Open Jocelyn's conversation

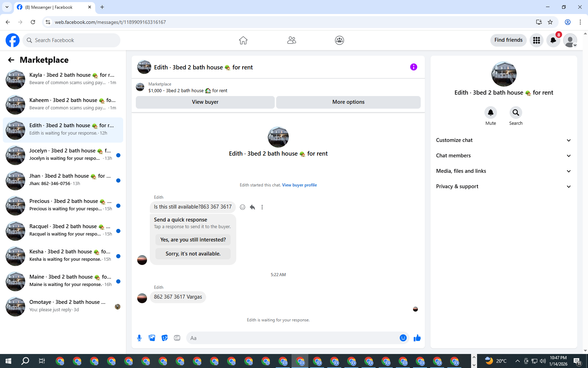(x=63, y=155)
